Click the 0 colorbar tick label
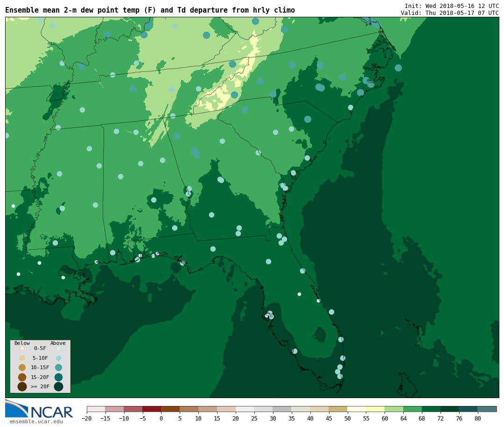This screenshot has width=504, height=427. [161, 418]
